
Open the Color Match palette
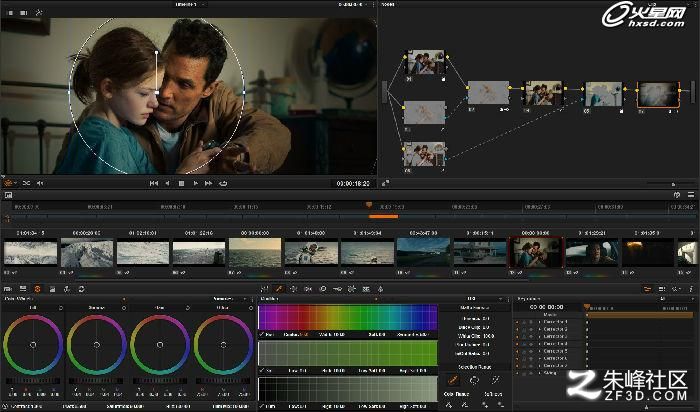point(23,289)
